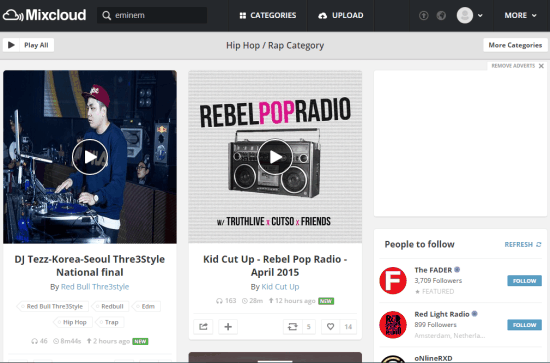
Task: Open Red Light Radio profile name
Action: [x=442, y=314]
